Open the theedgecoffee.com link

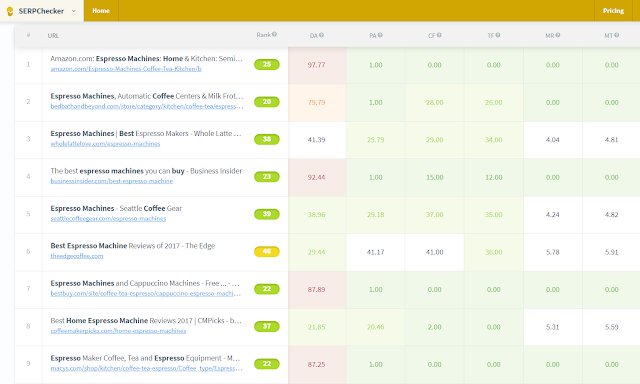click(77, 256)
